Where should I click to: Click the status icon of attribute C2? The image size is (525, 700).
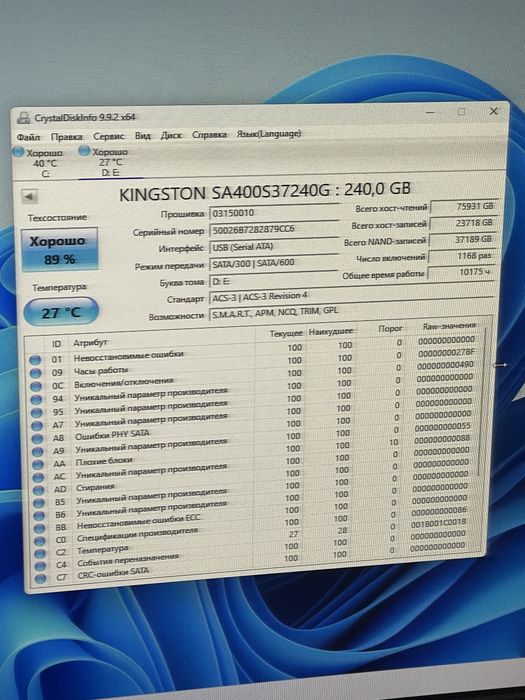[40, 553]
